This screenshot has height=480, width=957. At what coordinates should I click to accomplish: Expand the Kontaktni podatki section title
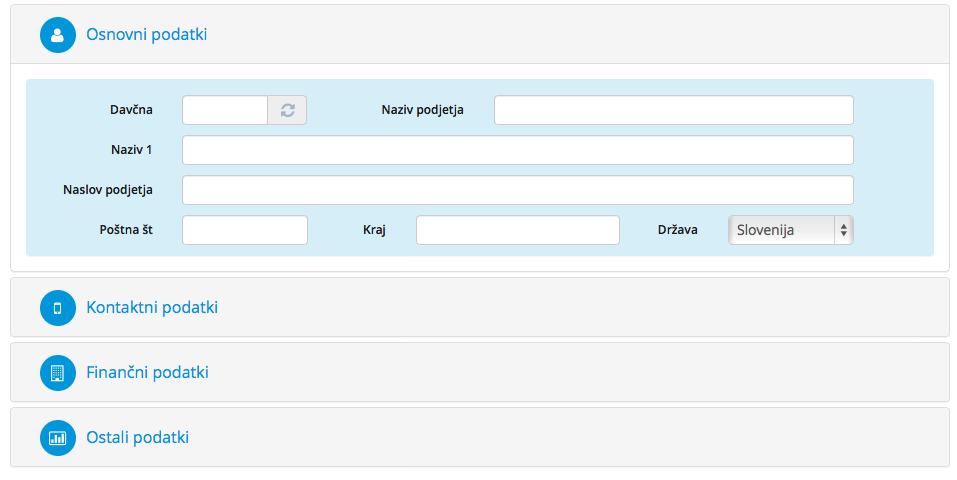coord(152,307)
